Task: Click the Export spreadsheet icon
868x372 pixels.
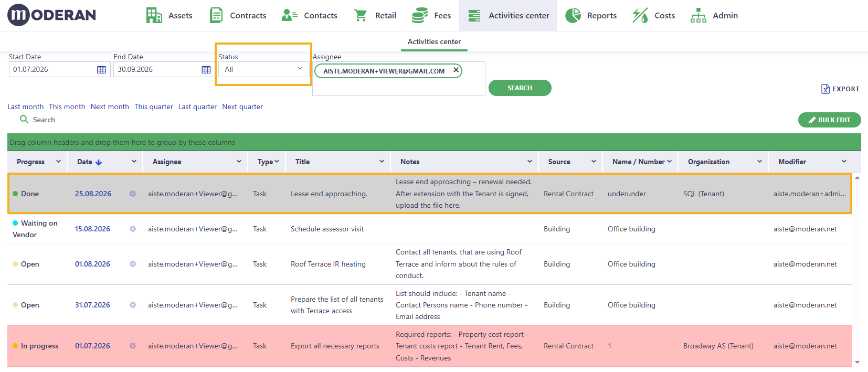Action: 825,89
